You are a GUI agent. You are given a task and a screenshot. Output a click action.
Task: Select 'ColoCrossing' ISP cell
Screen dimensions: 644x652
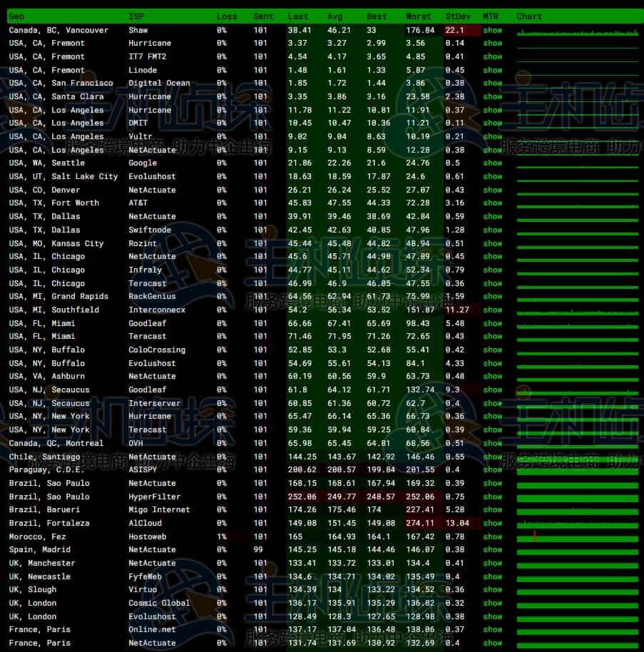coord(157,350)
